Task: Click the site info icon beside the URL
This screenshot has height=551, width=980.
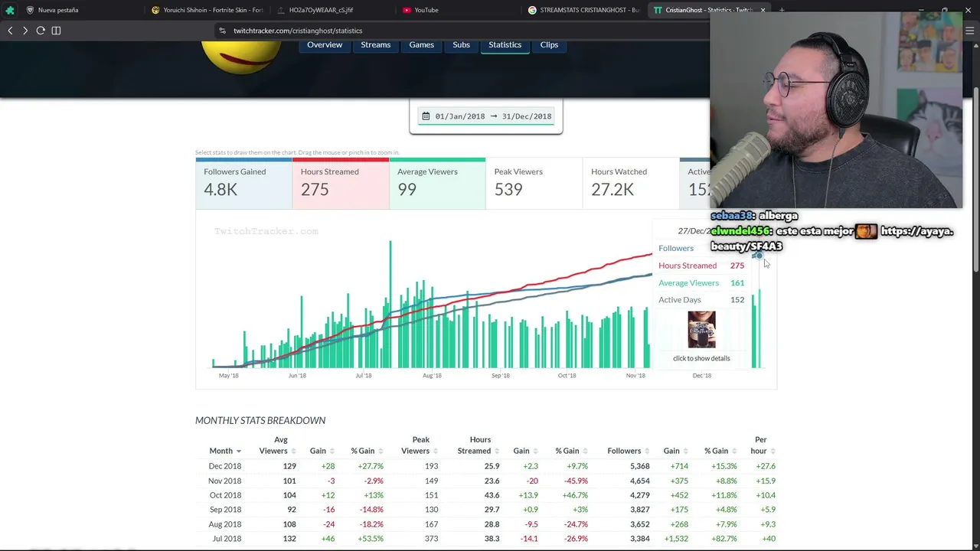Action: 222,31
